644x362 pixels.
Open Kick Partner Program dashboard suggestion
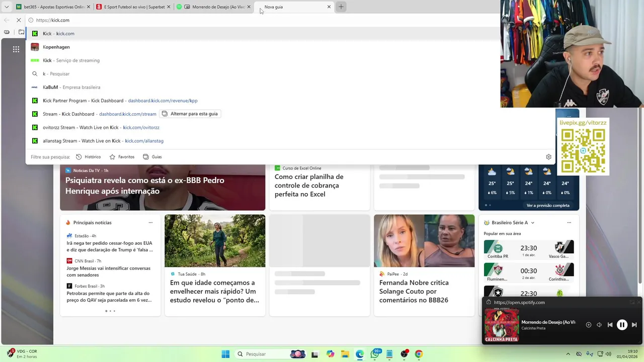point(263,101)
